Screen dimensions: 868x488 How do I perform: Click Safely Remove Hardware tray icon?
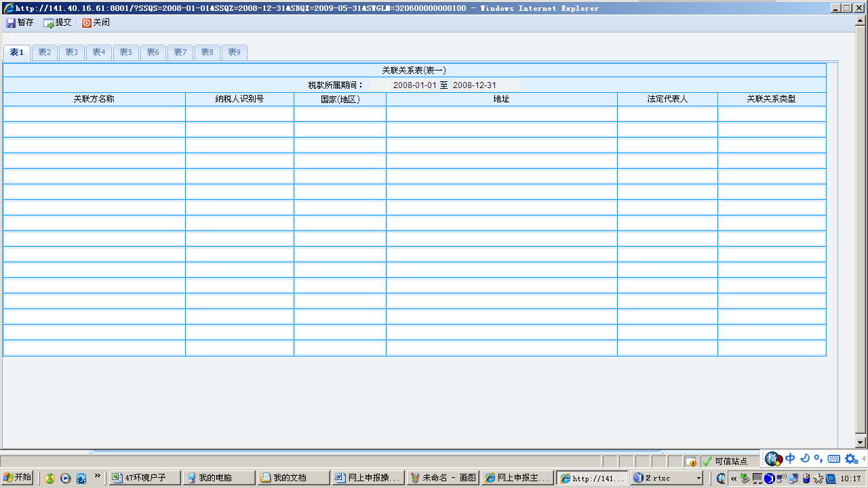pyautogui.click(x=745, y=479)
